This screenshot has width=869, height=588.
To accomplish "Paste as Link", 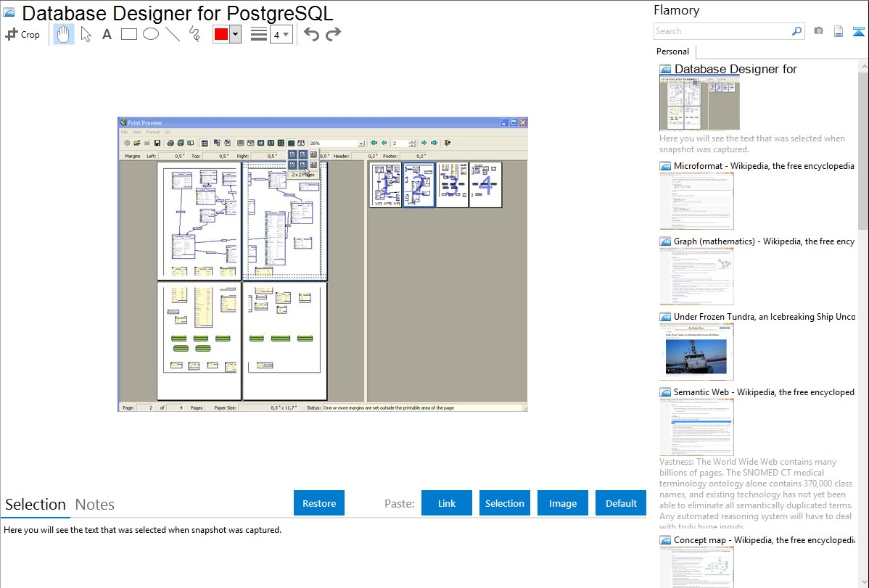I will click(x=447, y=503).
